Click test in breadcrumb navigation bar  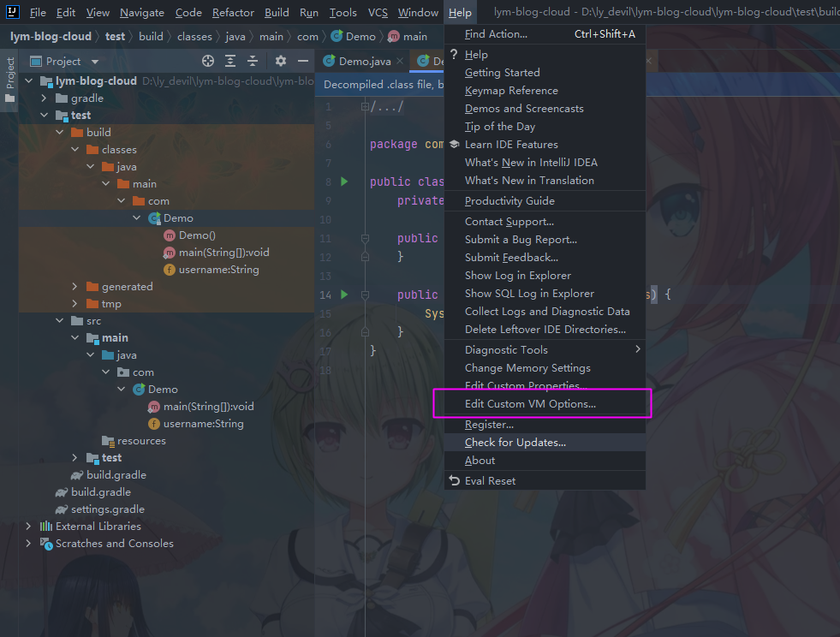coord(115,37)
